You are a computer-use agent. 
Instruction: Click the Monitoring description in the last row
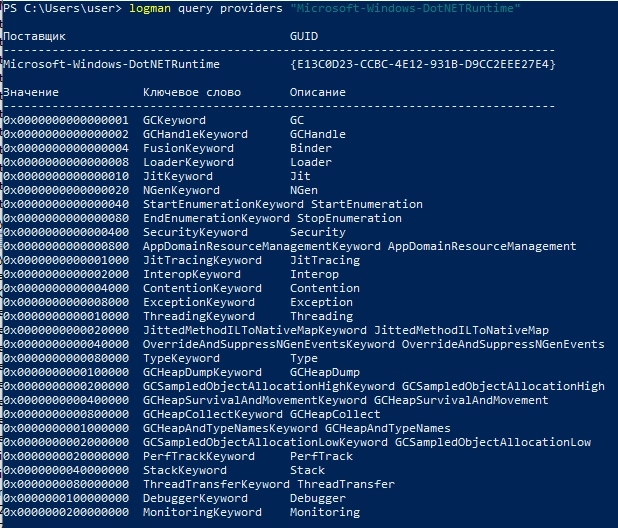tap(325, 512)
